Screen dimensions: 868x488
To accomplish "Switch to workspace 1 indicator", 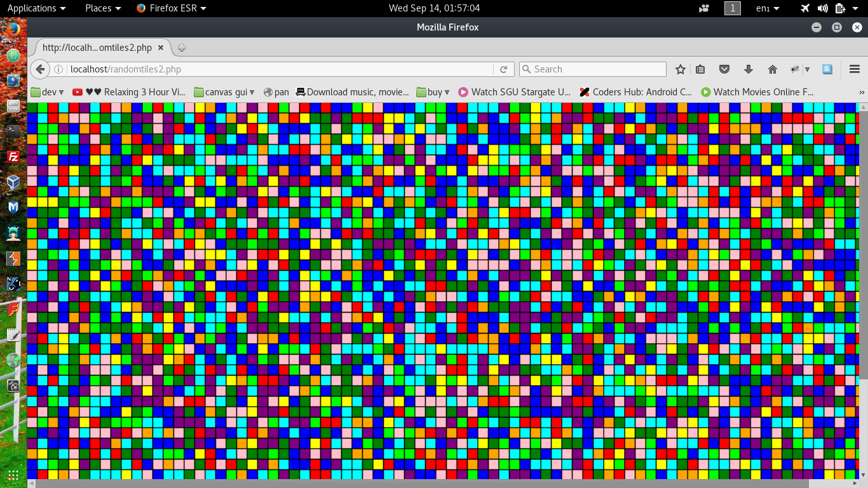I will coord(733,8).
